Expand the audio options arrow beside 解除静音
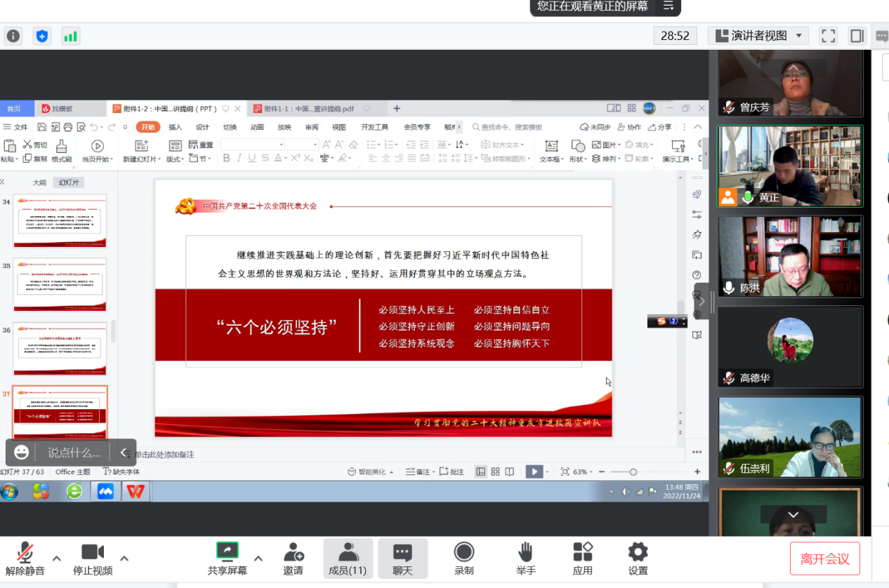Image resolution: width=889 pixels, height=588 pixels. 57,559
